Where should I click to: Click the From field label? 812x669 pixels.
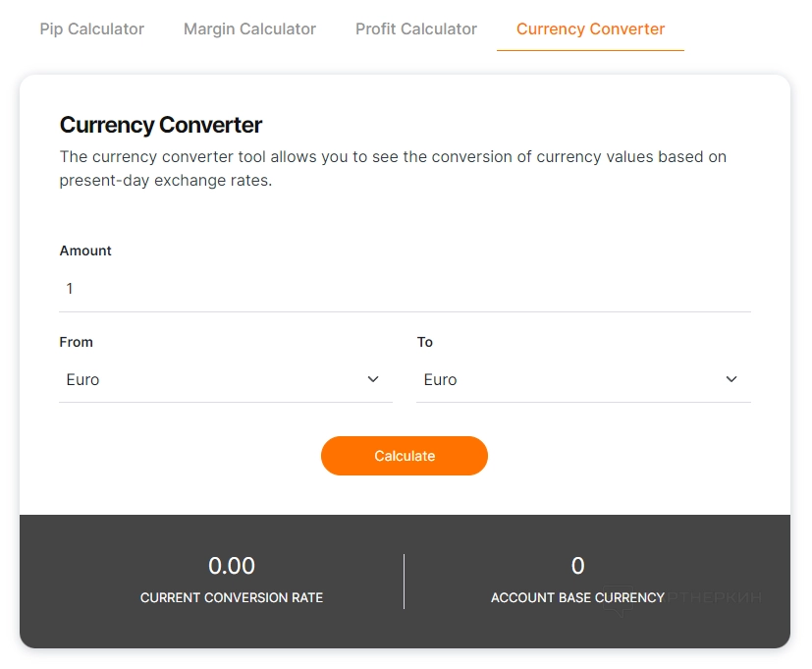tap(77, 342)
